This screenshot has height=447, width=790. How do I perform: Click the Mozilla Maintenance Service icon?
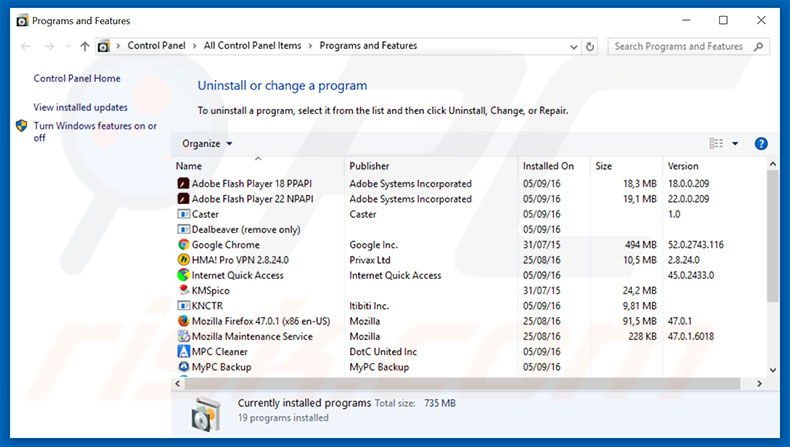(x=183, y=336)
